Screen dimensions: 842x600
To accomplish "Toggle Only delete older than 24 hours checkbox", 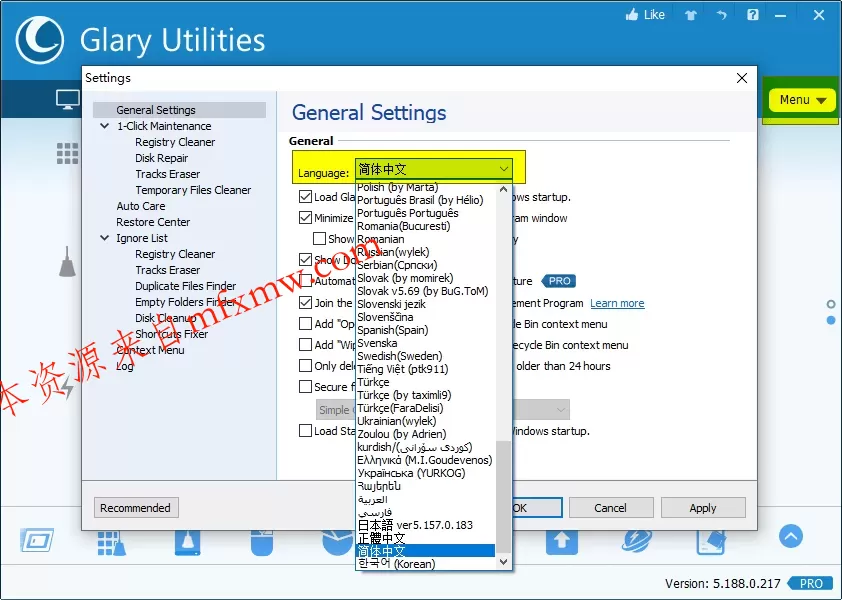I will [306, 366].
